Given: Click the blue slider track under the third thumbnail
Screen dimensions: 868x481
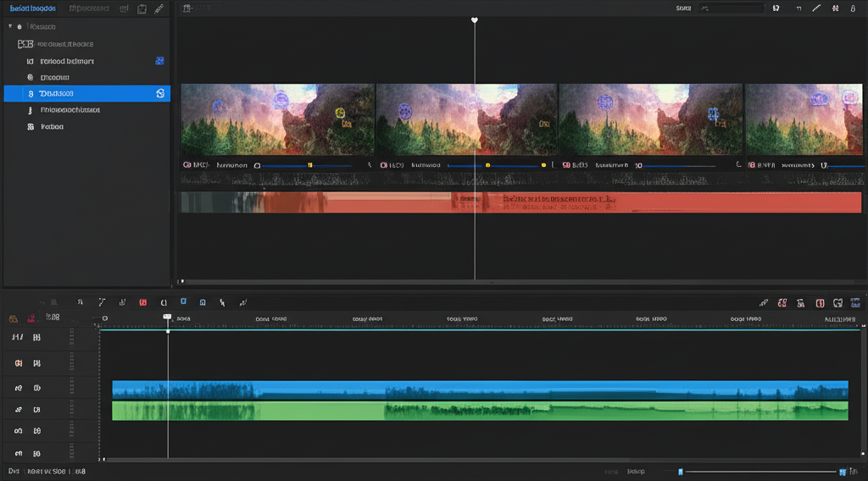Looking at the screenshot, I should [679, 165].
